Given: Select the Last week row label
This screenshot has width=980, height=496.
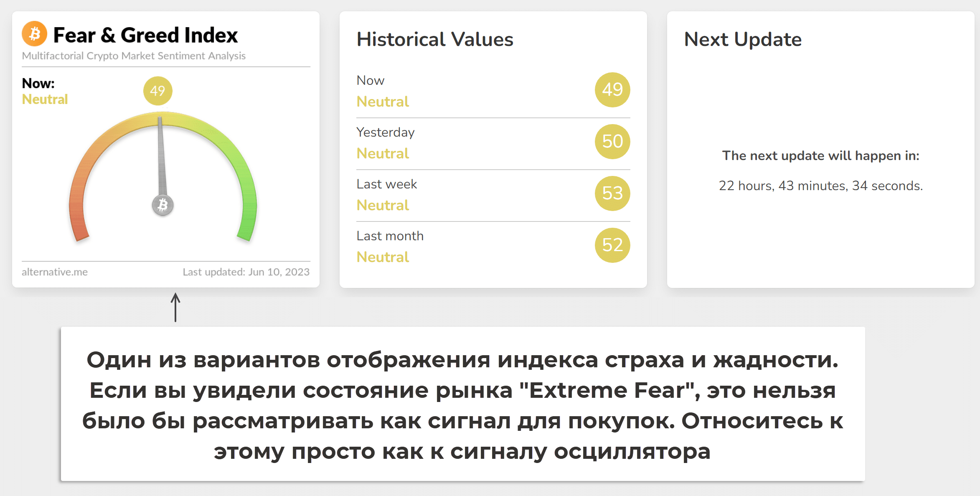Looking at the screenshot, I should coord(386,184).
